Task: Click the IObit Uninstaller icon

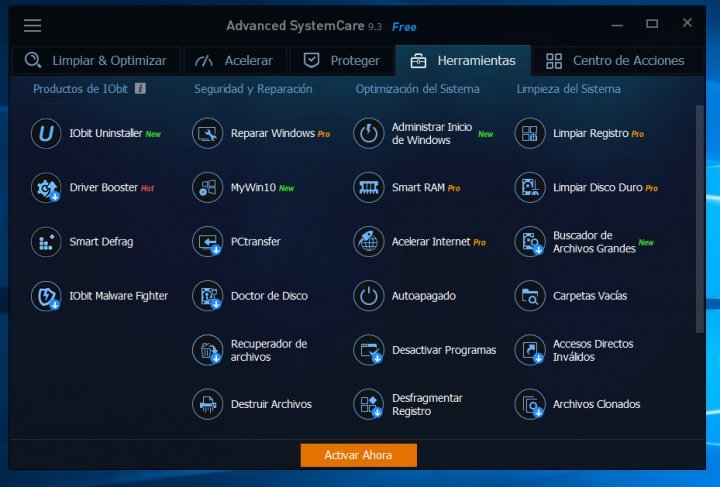Action: point(46,134)
